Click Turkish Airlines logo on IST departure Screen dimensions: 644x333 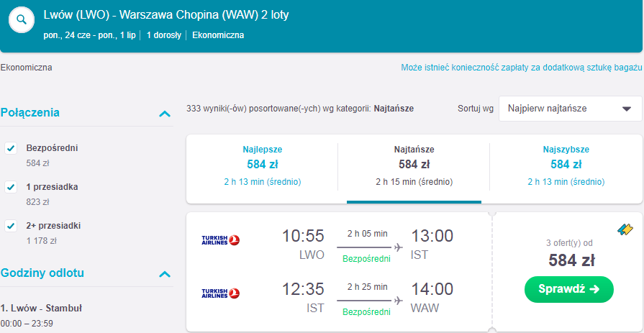[221, 293]
